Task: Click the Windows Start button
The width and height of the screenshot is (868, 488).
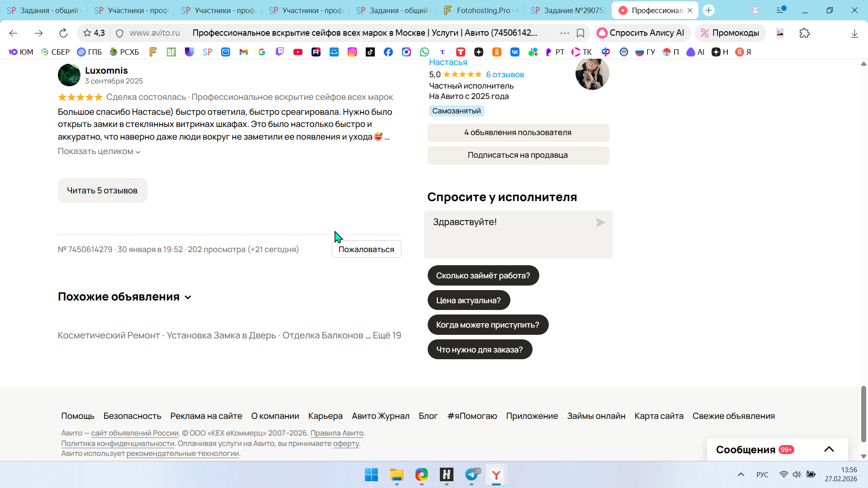Action: (x=371, y=474)
